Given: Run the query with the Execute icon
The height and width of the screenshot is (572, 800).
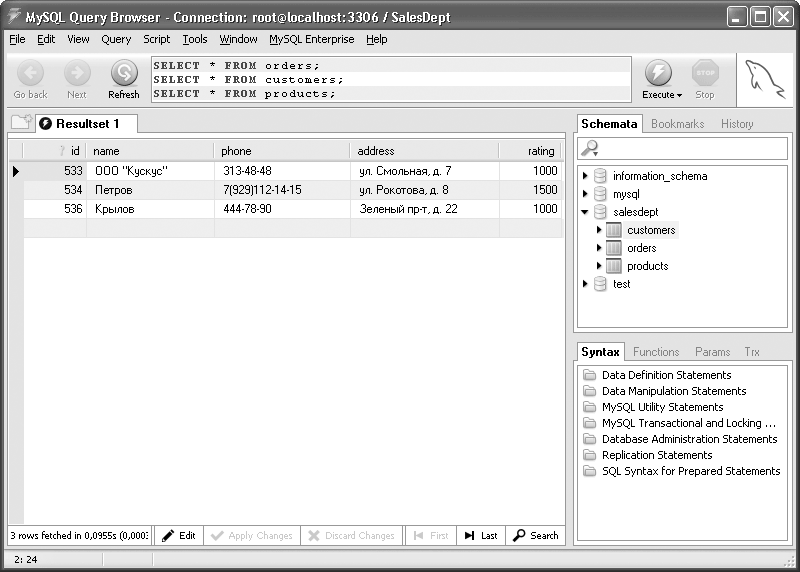Looking at the screenshot, I should (x=657, y=73).
